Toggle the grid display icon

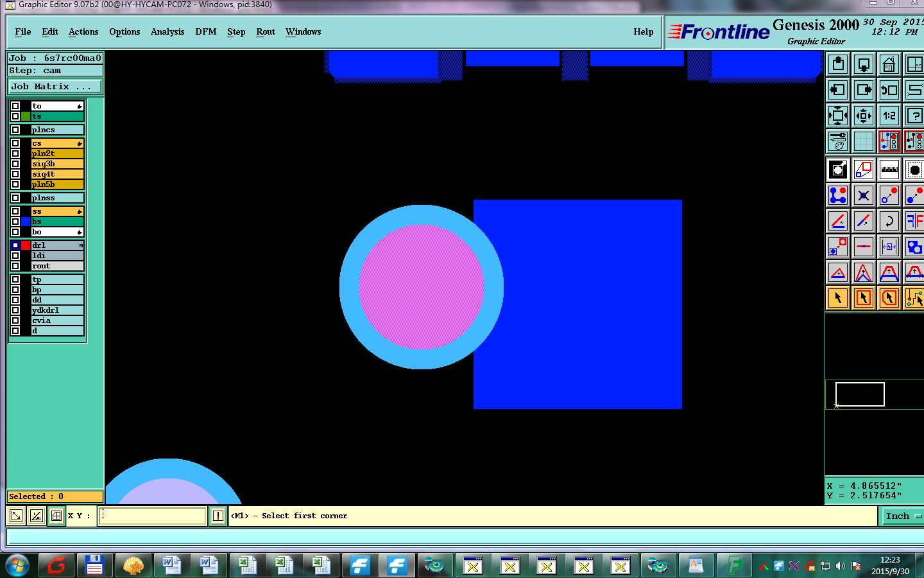coord(864,141)
